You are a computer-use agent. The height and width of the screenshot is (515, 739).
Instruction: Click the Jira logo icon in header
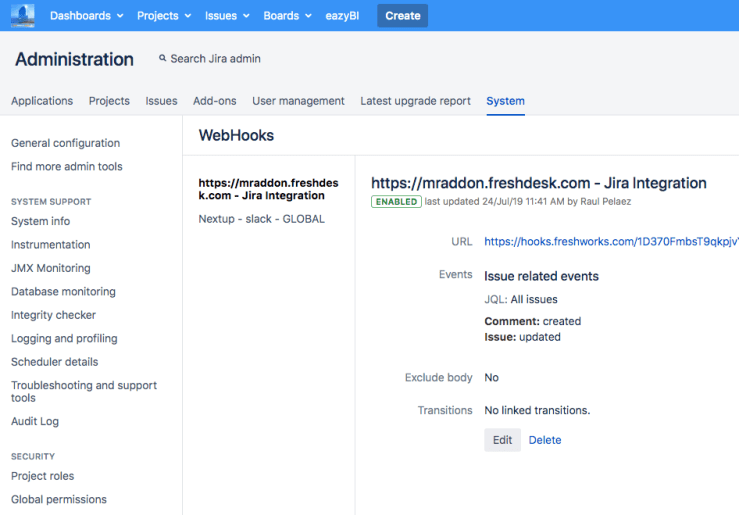22,16
